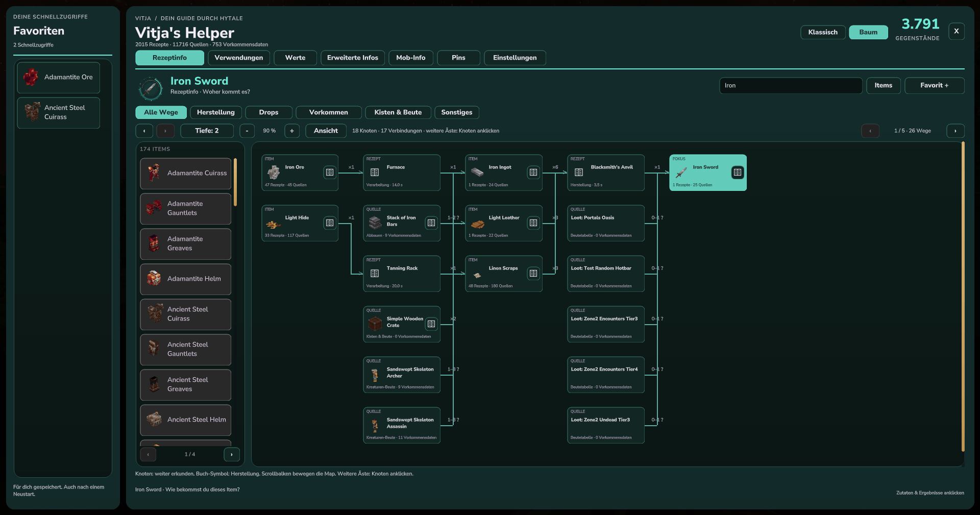Select Adamantite Cuirass in item list
This screenshot has height=515, width=980.
pyautogui.click(x=186, y=174)
